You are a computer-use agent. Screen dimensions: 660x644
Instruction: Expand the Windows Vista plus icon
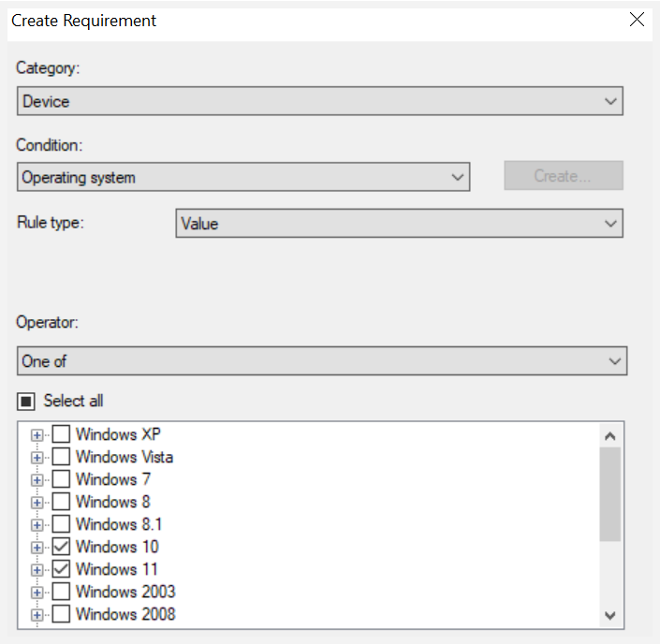[x=37, y=458]
